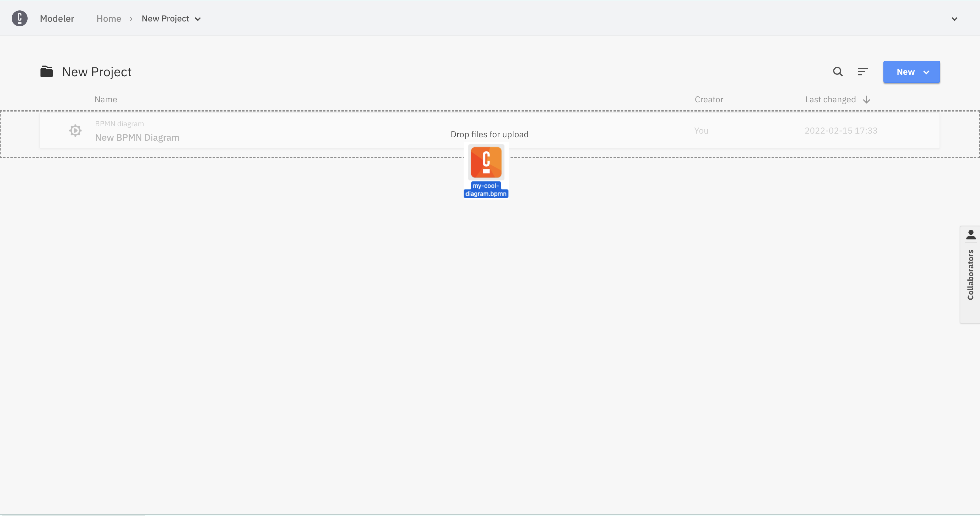Image resolution: width=980 pixels, height=516 pixels.
Task: Click the Creator column header
Action: (709, 99)
